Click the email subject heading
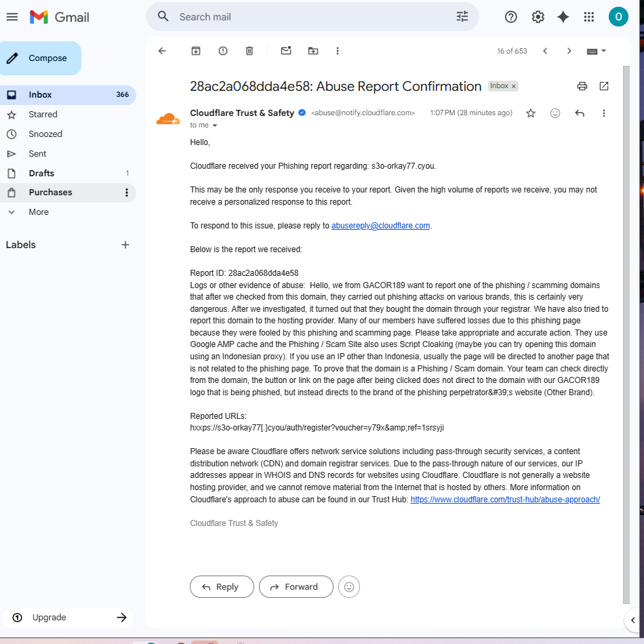Screen dimensions: 644x644 pyautogui.click(x=336, y=87)
